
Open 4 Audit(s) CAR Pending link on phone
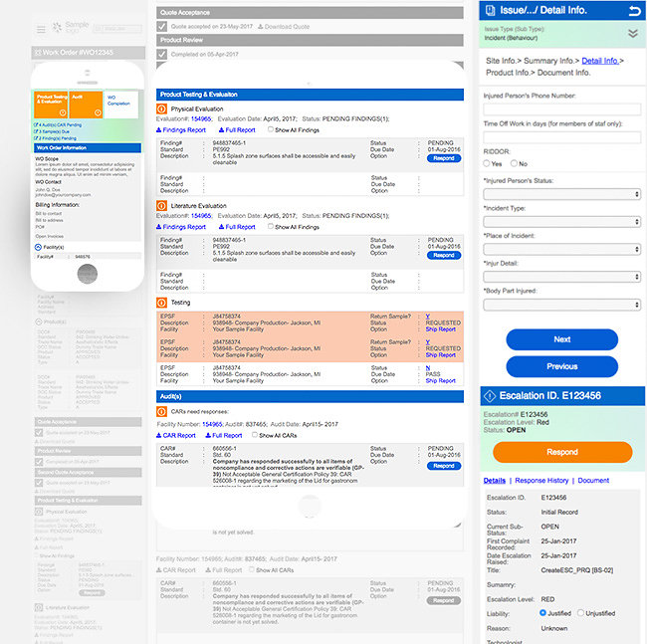[x=58, y=124]
